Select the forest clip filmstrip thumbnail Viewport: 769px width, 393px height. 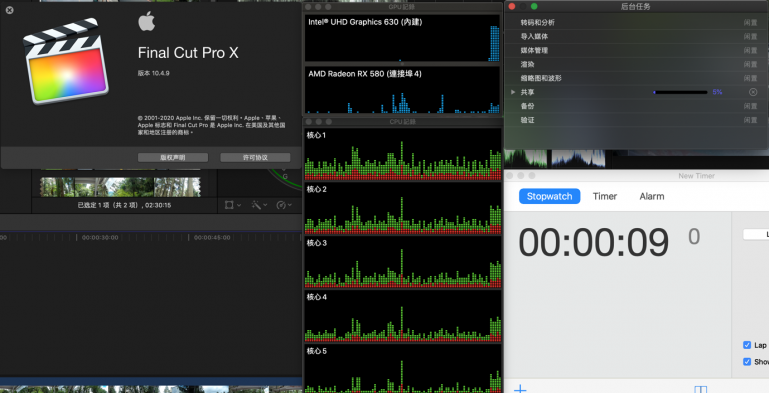(x=120, y=187)
